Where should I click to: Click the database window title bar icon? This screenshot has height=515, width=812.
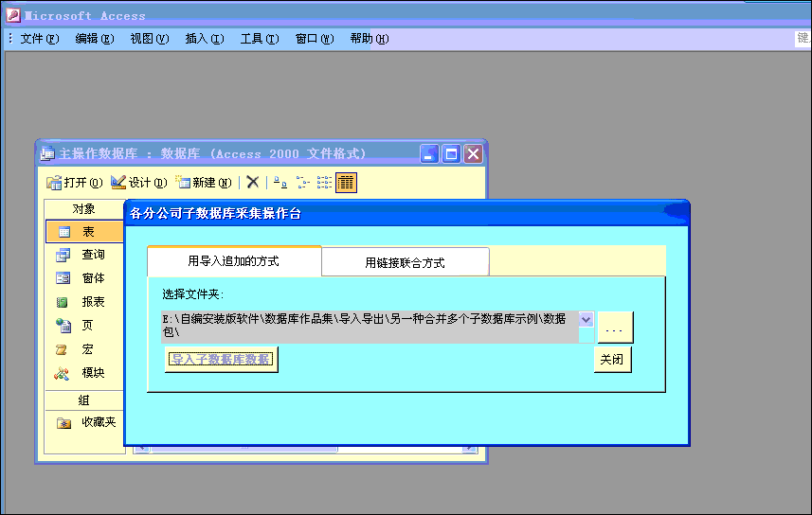(47, 153)
